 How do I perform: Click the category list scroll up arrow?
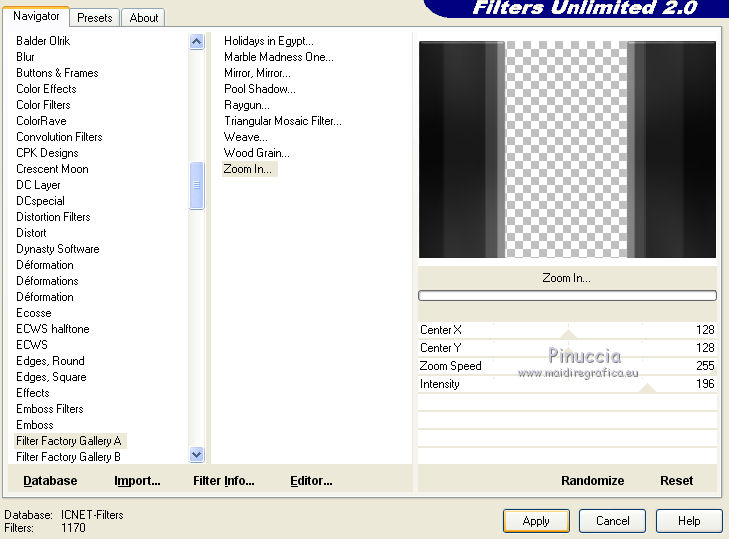coord(197,42)
